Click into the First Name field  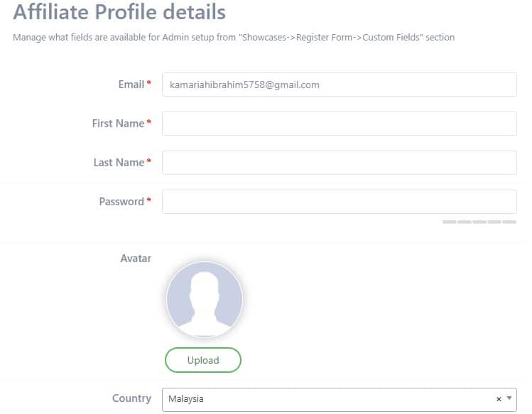click(x=339, y=124)
